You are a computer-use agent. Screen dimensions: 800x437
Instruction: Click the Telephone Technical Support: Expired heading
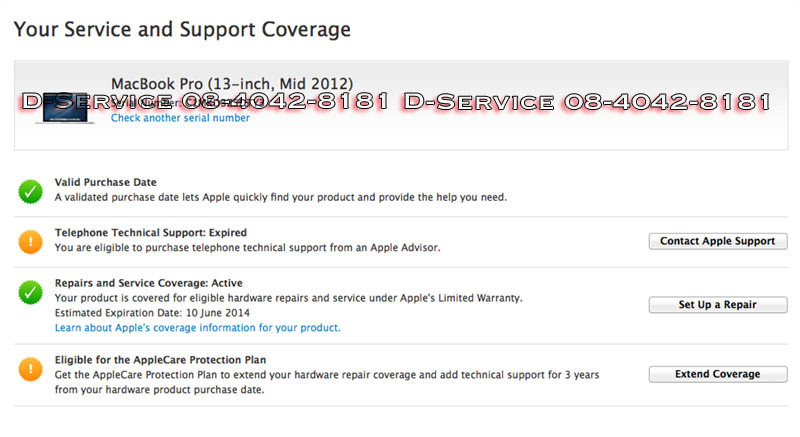tap(150, 232)
